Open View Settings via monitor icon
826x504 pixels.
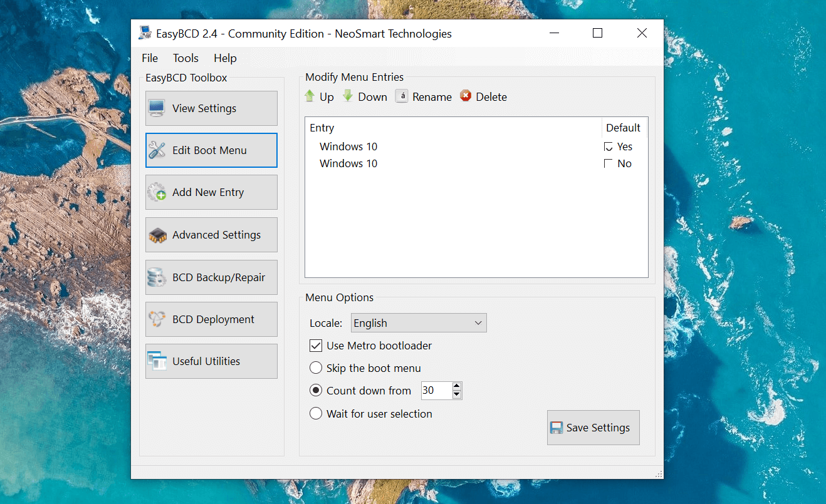tap(157, 108)
